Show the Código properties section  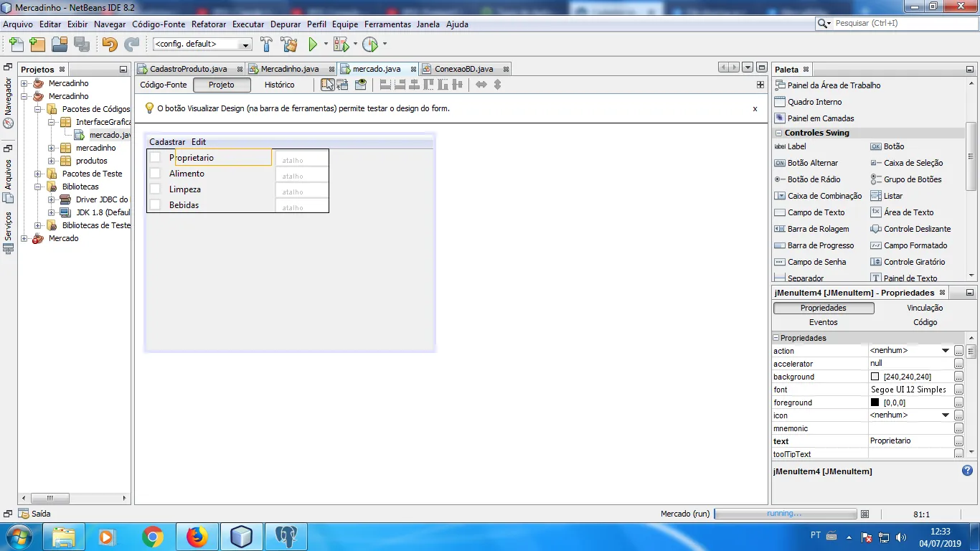click(925, 322)
